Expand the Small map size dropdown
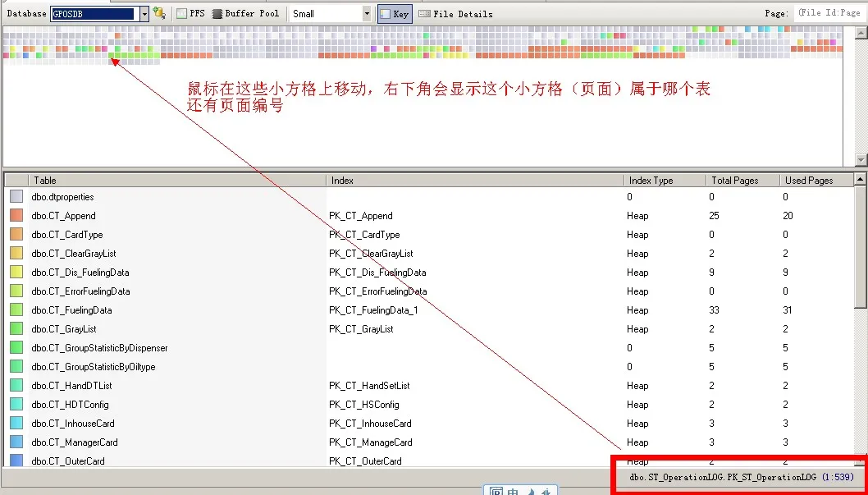 click(x=367, y=14)
